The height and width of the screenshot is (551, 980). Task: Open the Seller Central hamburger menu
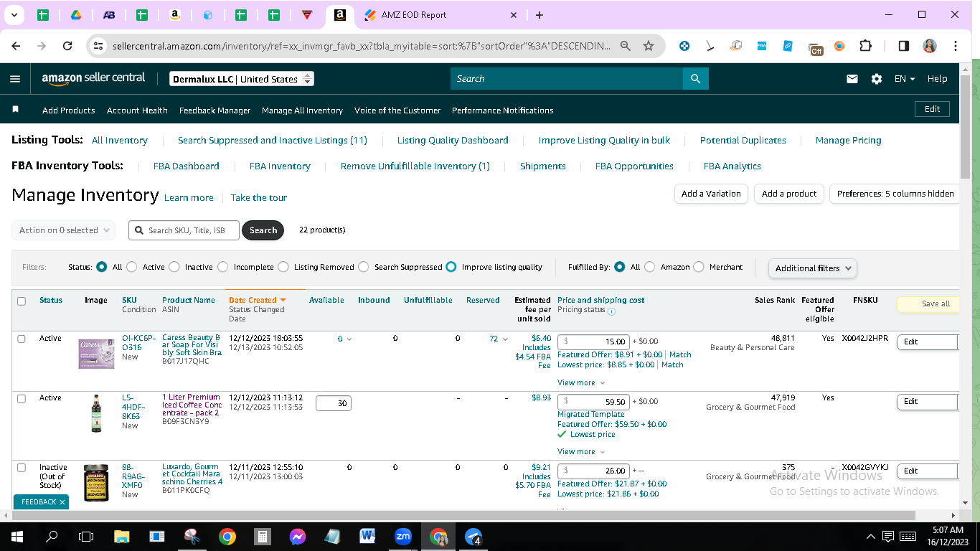point(15,79)
